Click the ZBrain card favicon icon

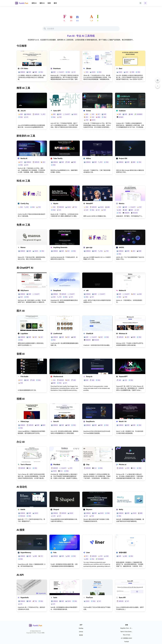pyautogui.click(x=84, y=68)
